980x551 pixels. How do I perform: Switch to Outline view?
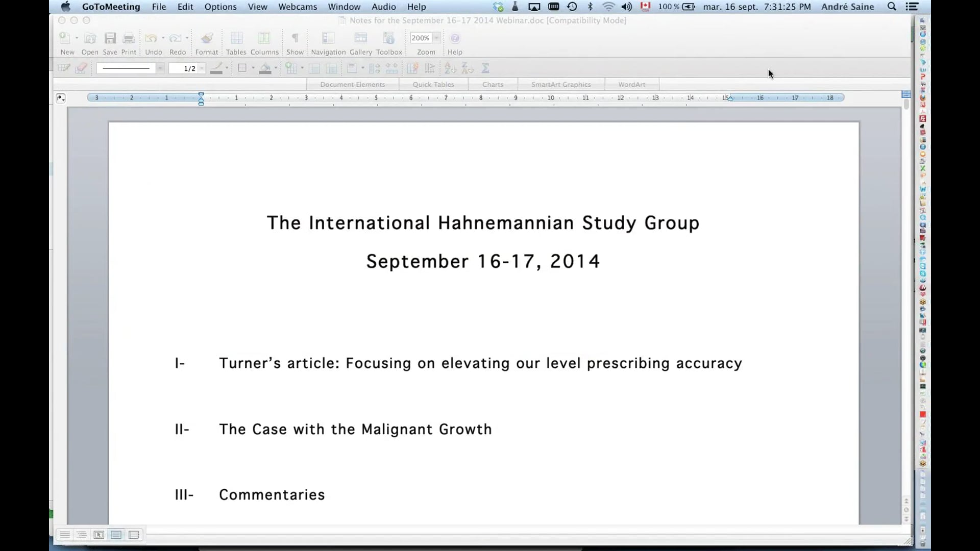pos(82,534)
